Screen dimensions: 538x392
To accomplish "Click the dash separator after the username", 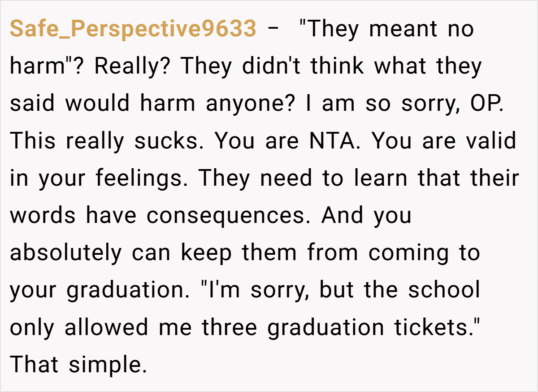I will coord(274,30).
